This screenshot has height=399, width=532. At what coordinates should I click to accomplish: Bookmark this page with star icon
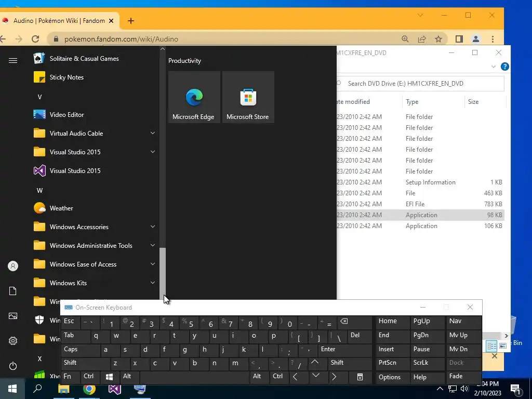point(438,39)
